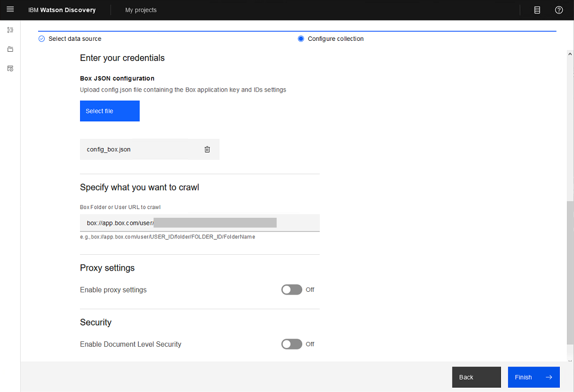Click the Box JSON configuration label
This screenshot has width=574, height=392.
(x=117, y=78)
